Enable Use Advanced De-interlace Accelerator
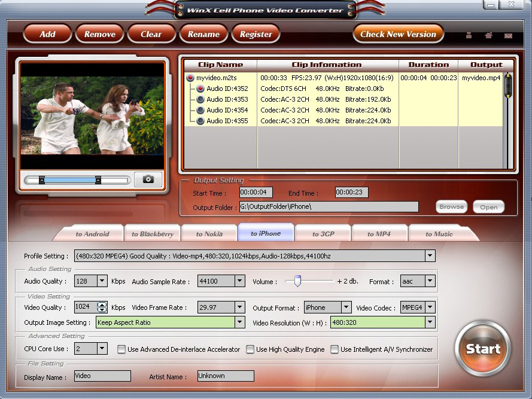The image size is (532, 399). tap(121, 349)
